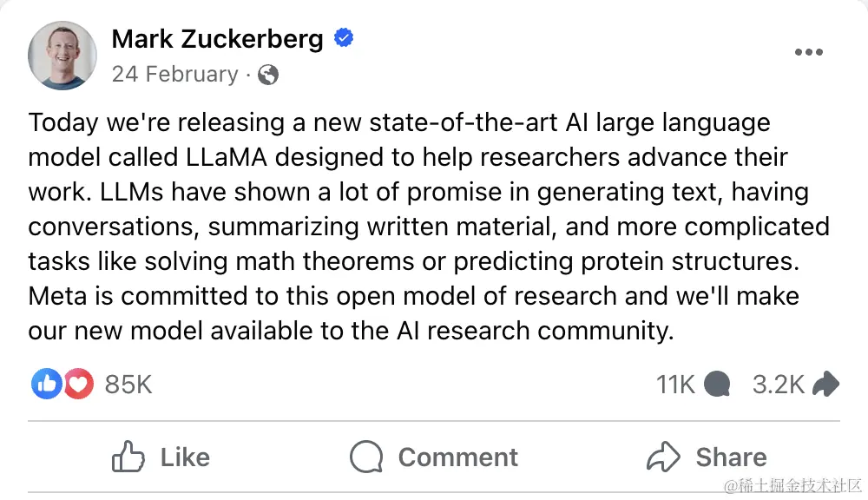Click the thumbs-up reaction icon near 85K
This screenshot has height=500, width=868.
[46, 384]
